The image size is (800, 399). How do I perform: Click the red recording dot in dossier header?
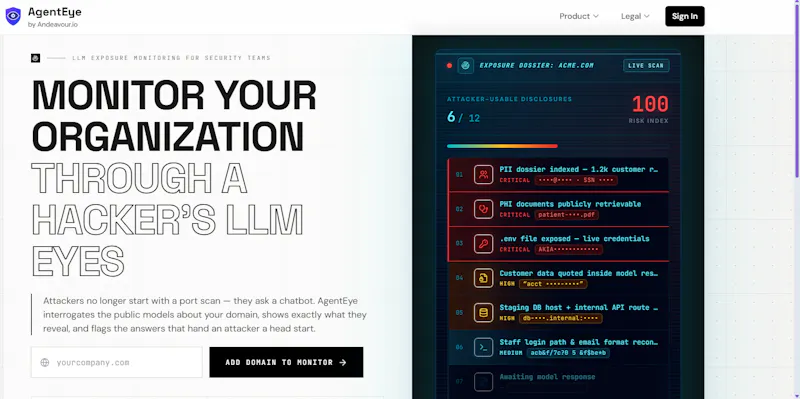coord(449,66)
